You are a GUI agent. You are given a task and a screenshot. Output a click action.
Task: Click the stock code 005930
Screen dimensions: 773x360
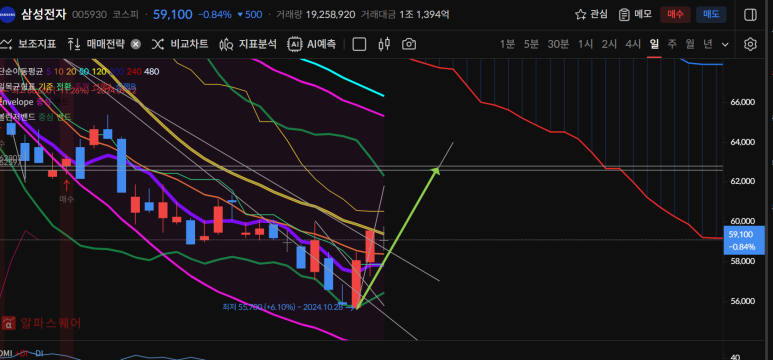click(89, 15)
